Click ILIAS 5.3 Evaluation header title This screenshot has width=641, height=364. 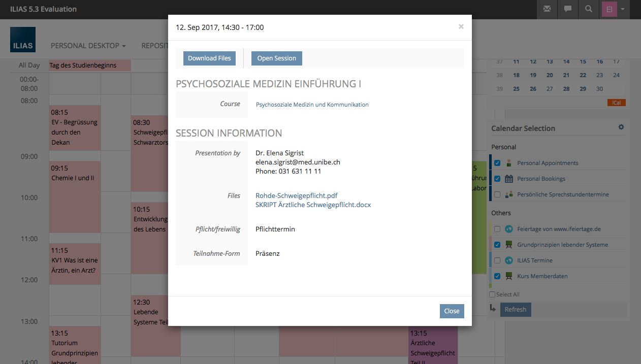pos(44,9)
